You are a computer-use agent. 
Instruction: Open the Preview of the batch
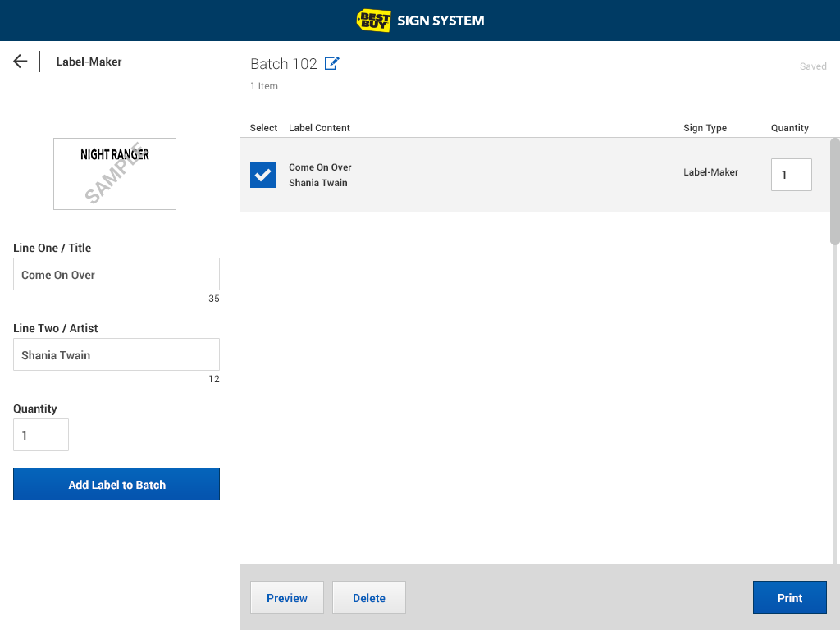[287, 597]
